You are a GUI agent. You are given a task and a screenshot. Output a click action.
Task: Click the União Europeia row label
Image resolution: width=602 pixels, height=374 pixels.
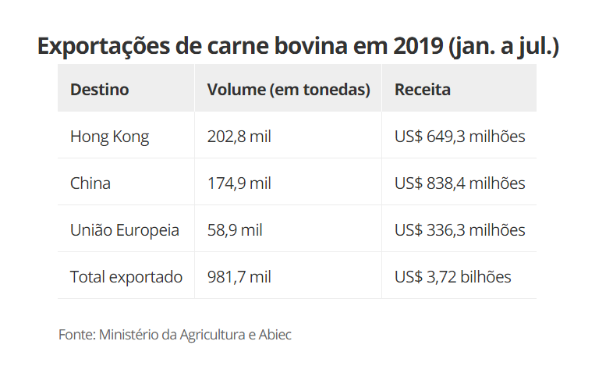click(x=124, y=230)
